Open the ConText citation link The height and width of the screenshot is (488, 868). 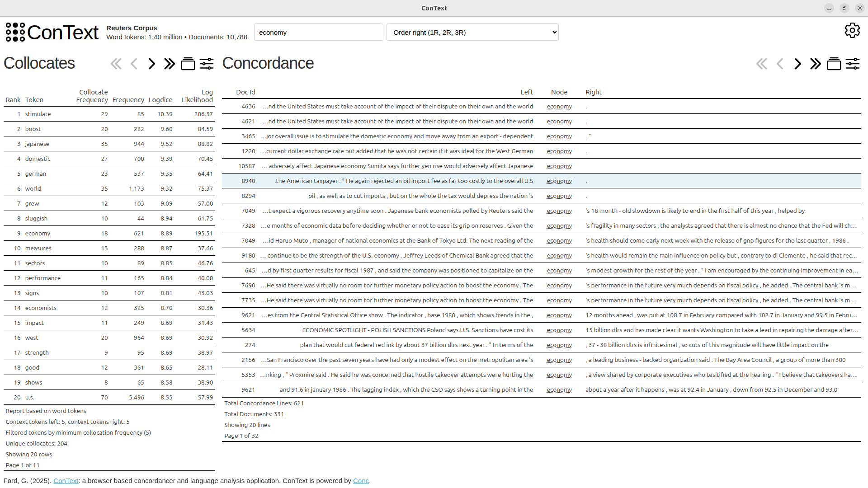point(66,481)
